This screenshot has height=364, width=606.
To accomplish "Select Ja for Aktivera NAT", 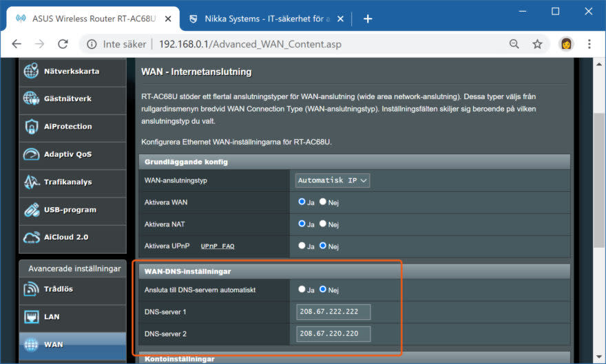I will click(302, 224).
